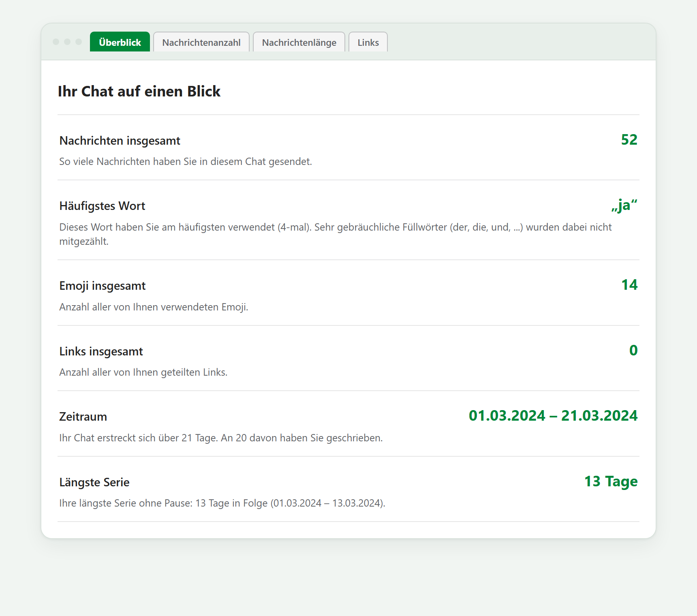Click 'Anzahl aller von Ihnen geteilten Links' text
The width and height of the screenshot is (697, 616).
[x=143, y=372]
